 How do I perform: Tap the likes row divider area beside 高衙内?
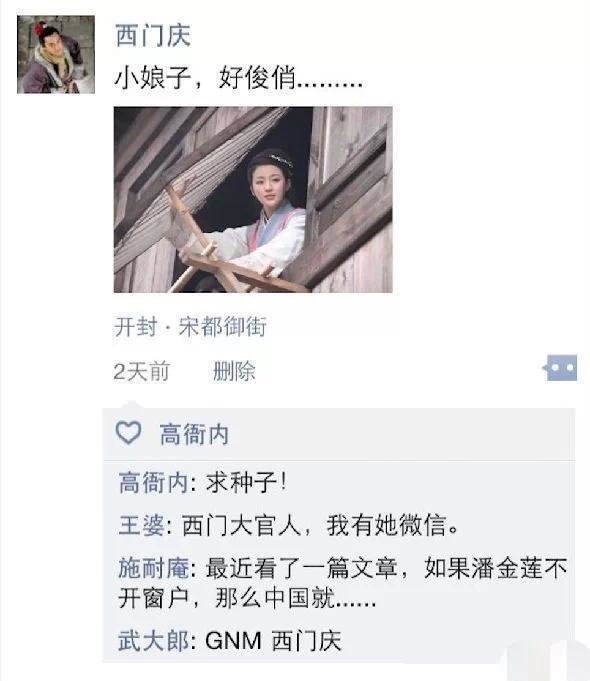(x=400, y=434)
